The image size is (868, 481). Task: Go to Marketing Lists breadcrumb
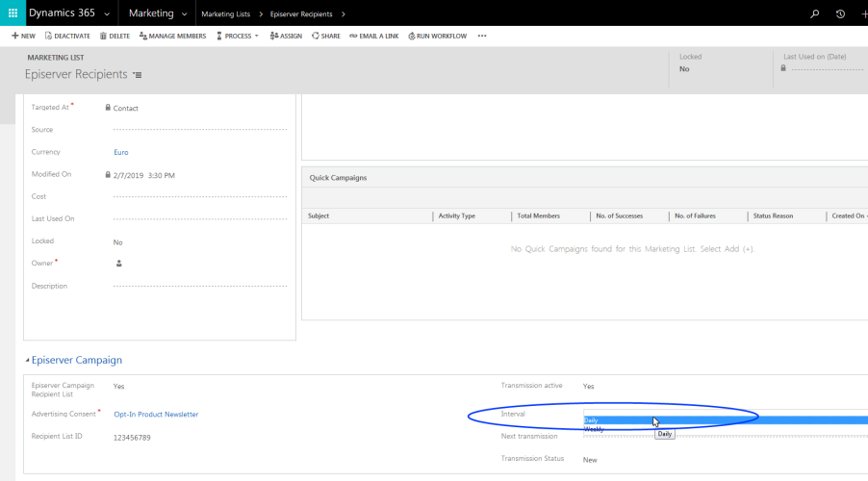pyautogui.click(x=226, y=13)
